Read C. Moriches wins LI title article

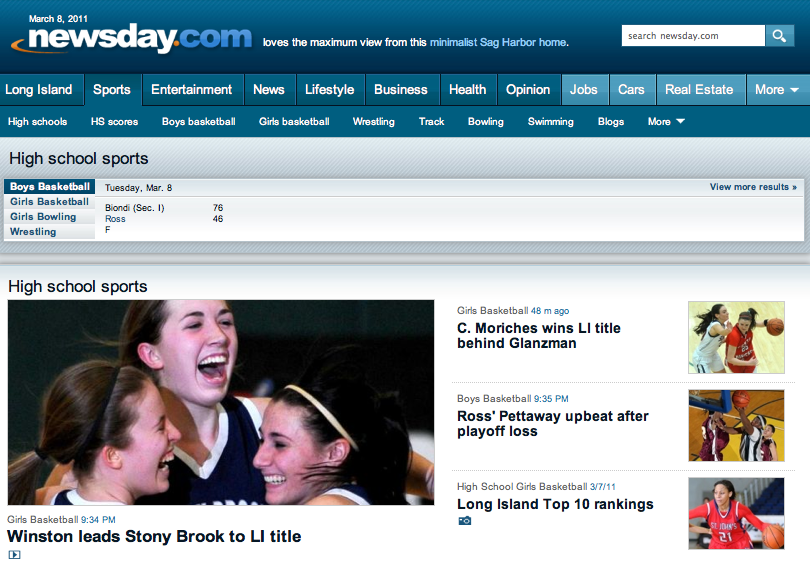pos(539,336)
